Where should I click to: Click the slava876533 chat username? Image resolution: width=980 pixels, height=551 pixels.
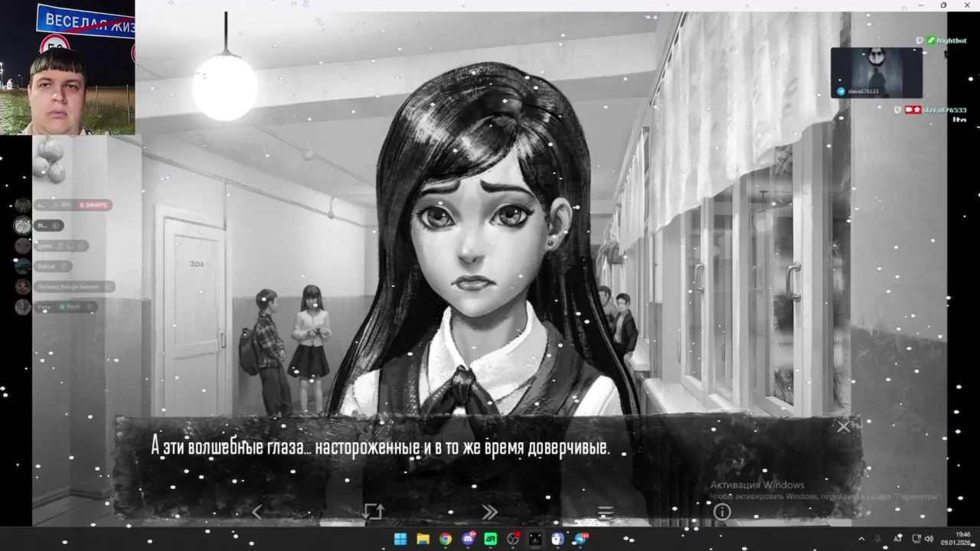click(x=945, y=110)
